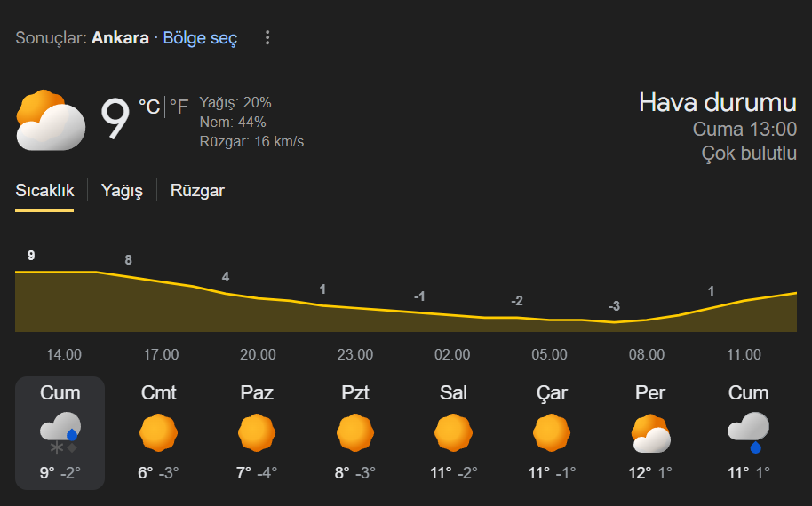Select the first Cum rain-snow forecast icon
Screen dimensions: 812x506
(x=60, y=432)
